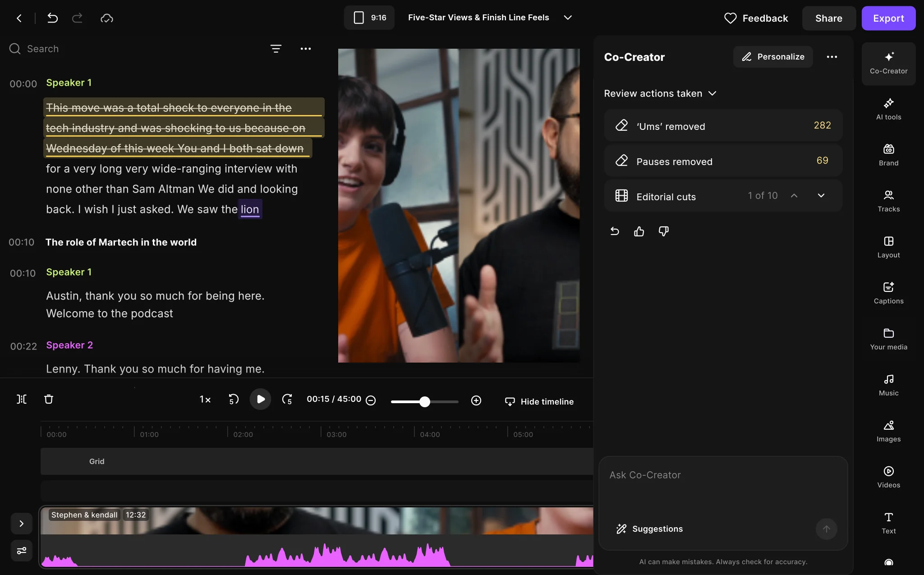Adjust the timeline zoom slider

pyautogui.click(x=424, y=401)
